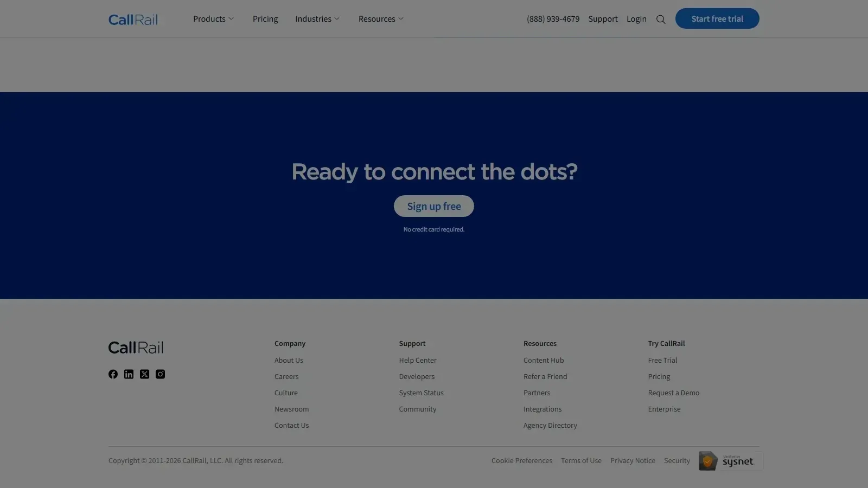Expand the Industries menu
The image size is (868, 488).
[x=317, y=19]
